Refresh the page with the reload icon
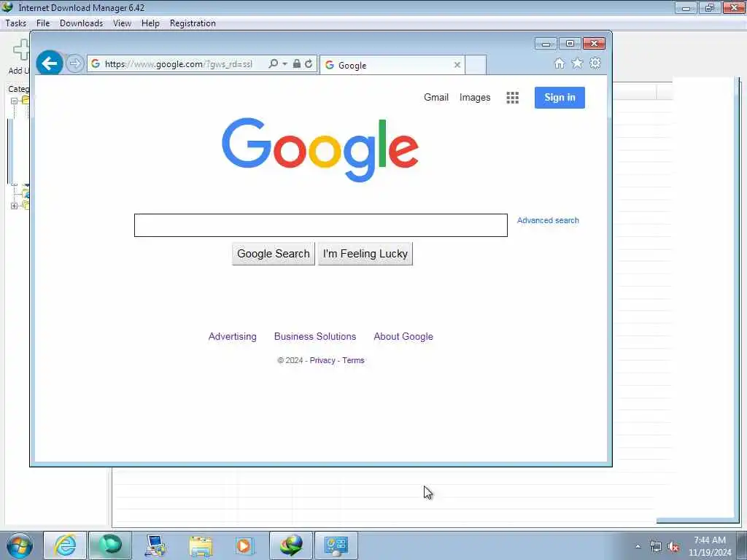This screenshot has height=560, width=747. click(309, 63)
